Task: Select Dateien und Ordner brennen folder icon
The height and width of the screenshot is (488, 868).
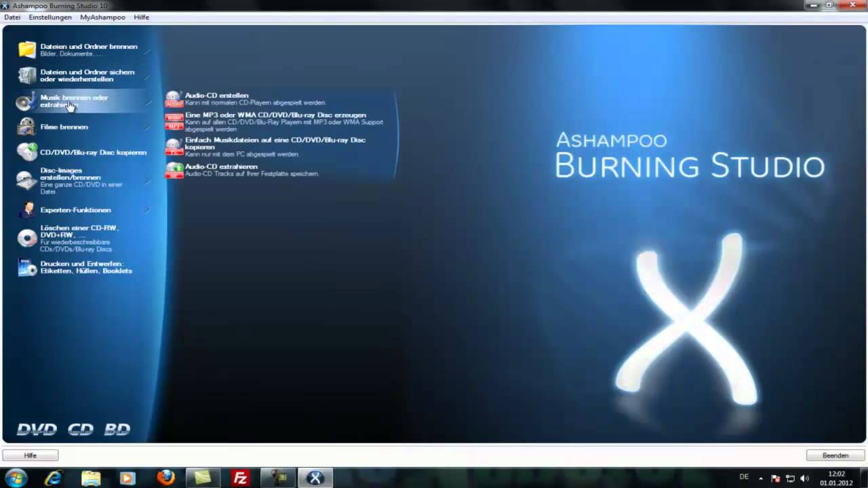Action: [x=27, y=49]
